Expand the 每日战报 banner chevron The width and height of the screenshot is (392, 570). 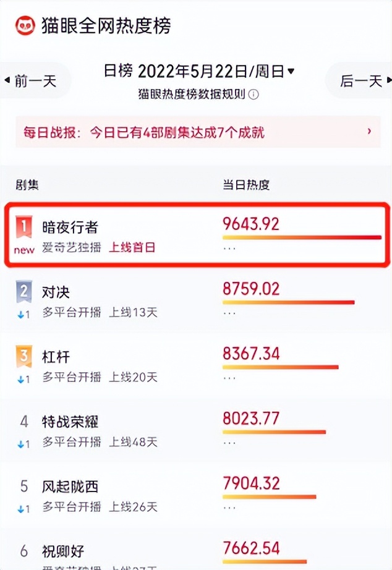tap(370, 131)
